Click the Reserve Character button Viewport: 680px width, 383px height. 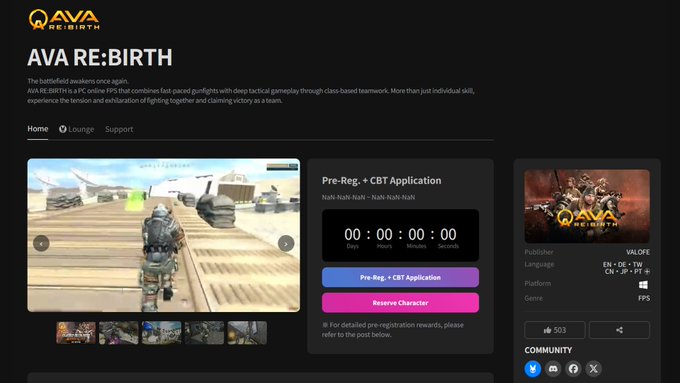(x=400, y=303)
